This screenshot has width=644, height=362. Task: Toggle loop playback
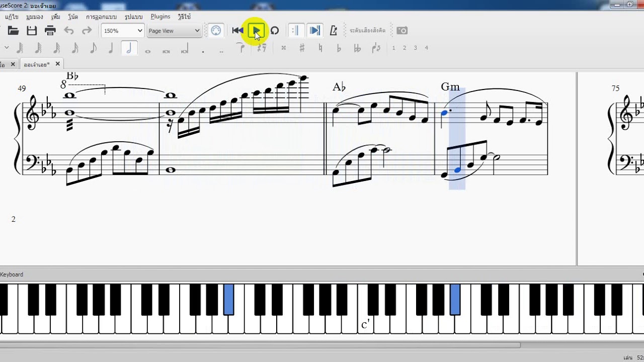coord(274,31)
